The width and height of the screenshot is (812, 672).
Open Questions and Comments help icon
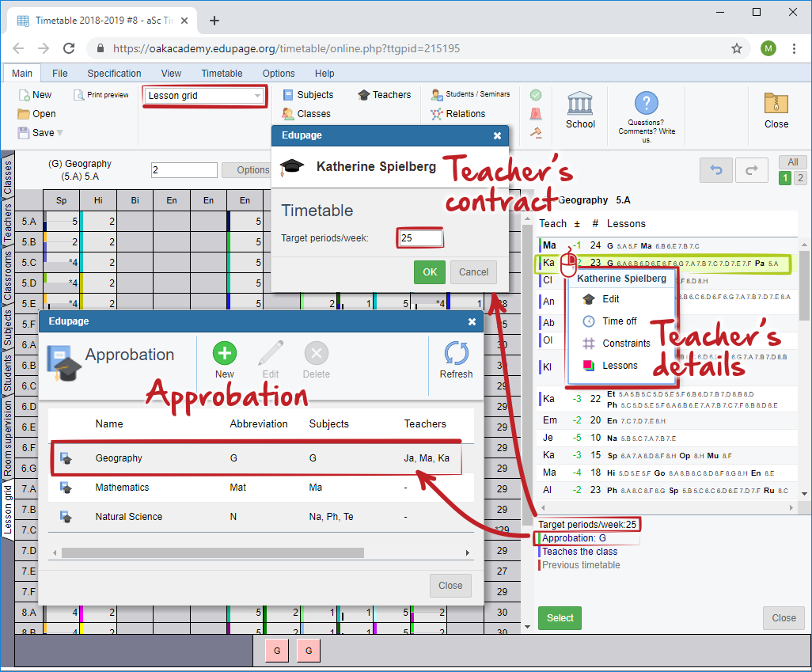647,103
